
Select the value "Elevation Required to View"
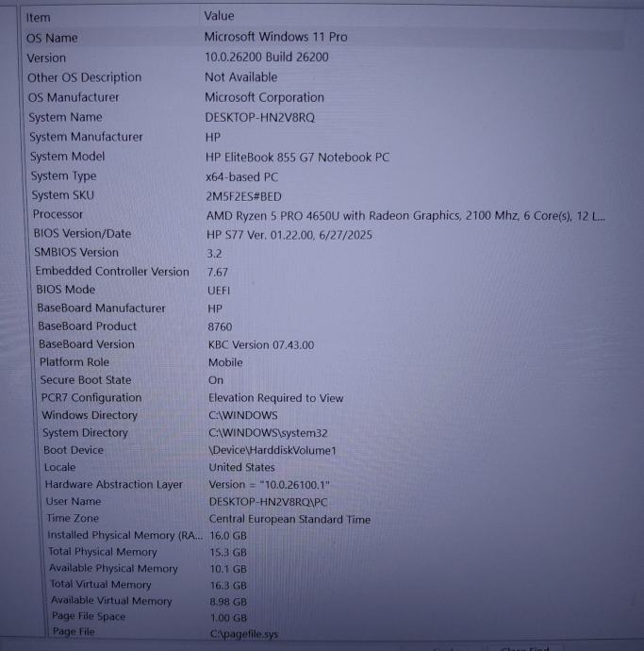click(276, 398)
